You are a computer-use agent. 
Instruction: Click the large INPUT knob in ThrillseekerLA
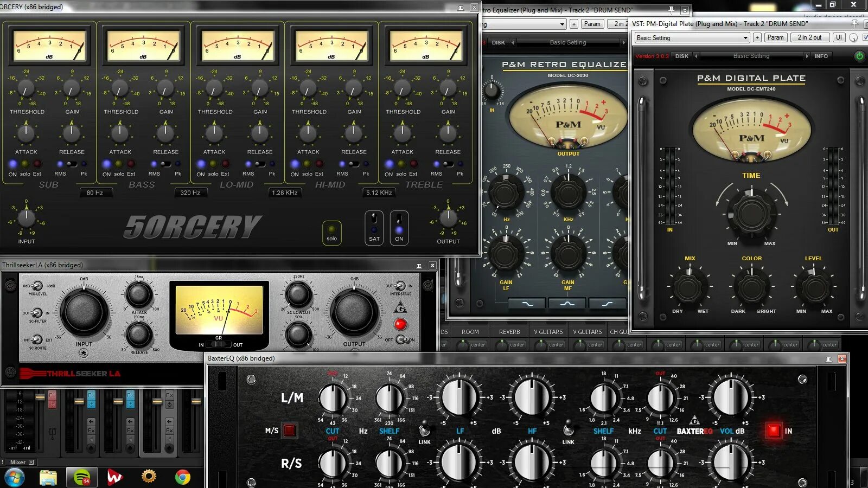point(84,311)
